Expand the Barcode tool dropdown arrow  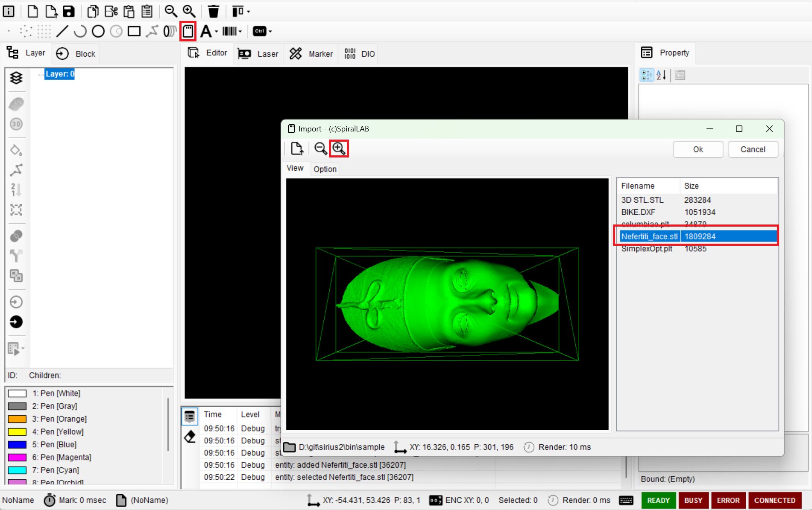(240, 32)
